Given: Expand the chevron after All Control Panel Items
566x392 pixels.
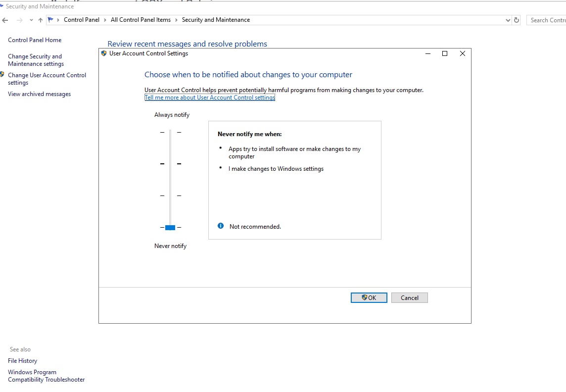Looking at the screenshot, I should (x=176, y=20).
